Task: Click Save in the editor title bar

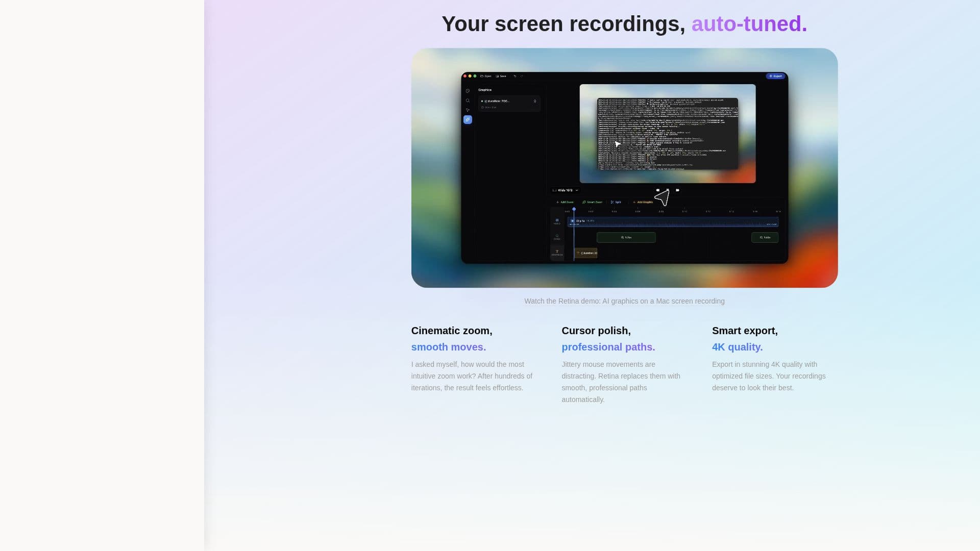Action: (x=501, y=76)
